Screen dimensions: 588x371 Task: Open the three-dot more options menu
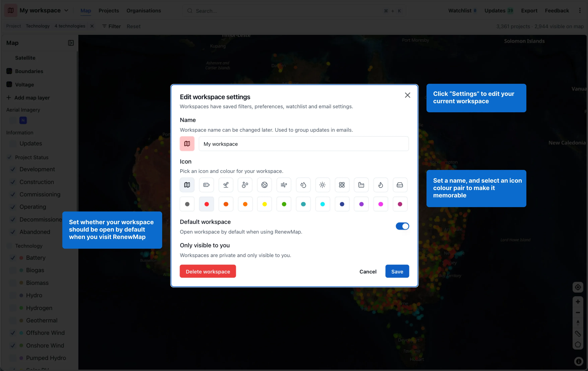coord(580,11)
